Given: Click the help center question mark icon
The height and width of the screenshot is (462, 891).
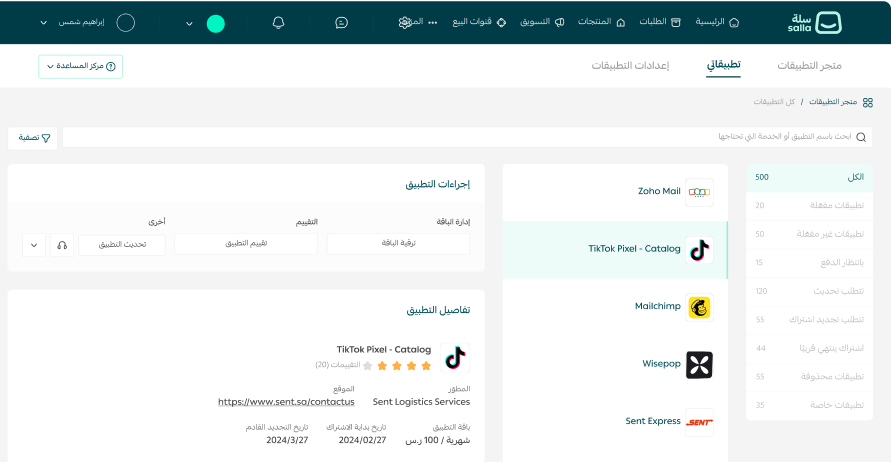Looking at the screenshot, I should point(111,66).
